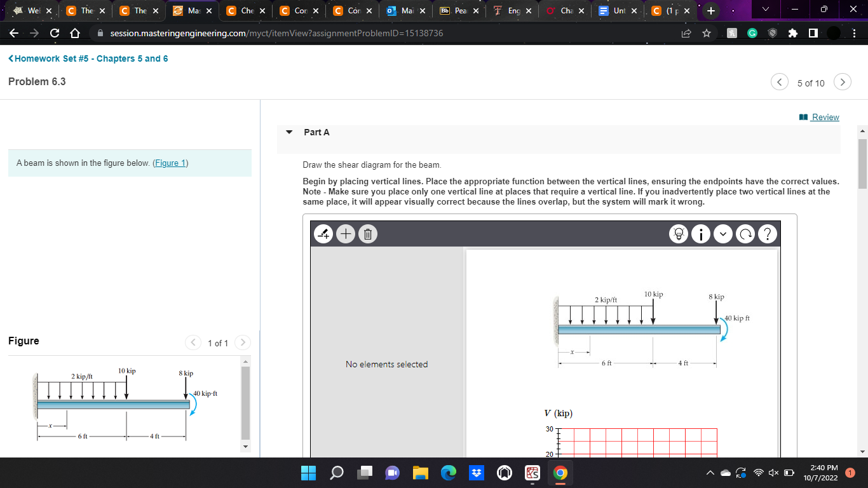The height and width of the screenshot is (488, 868).
Task: Open Chrome's three-dot menu
Action: pyautogui.click(x=854, y=33)
